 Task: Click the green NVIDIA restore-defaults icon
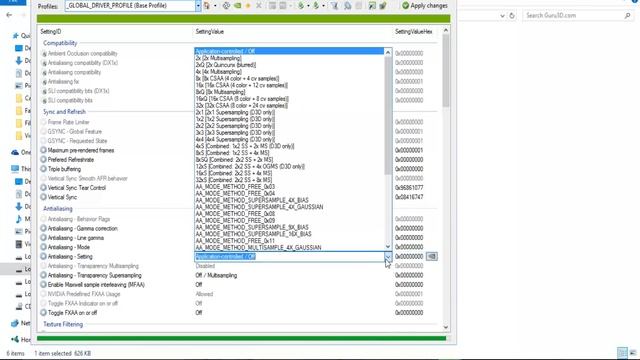coord(237,6)
